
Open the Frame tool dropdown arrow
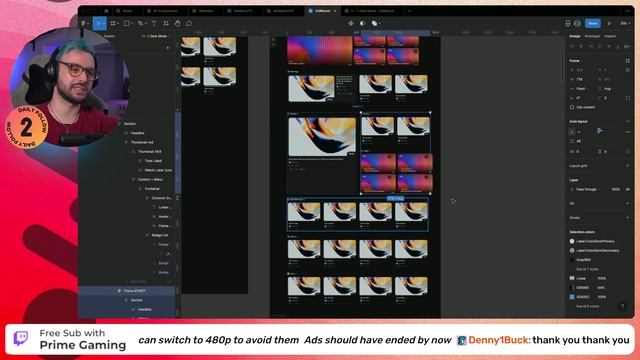click(x=118, y=24)
